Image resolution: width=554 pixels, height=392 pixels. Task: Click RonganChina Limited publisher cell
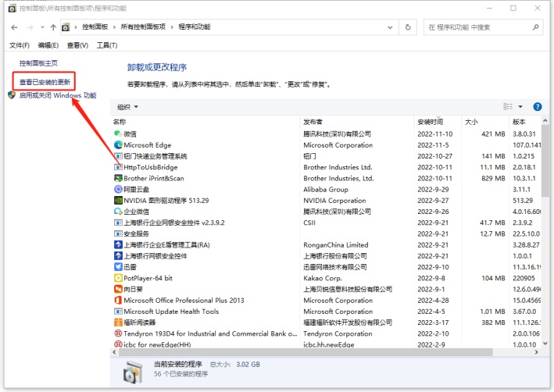336,245
